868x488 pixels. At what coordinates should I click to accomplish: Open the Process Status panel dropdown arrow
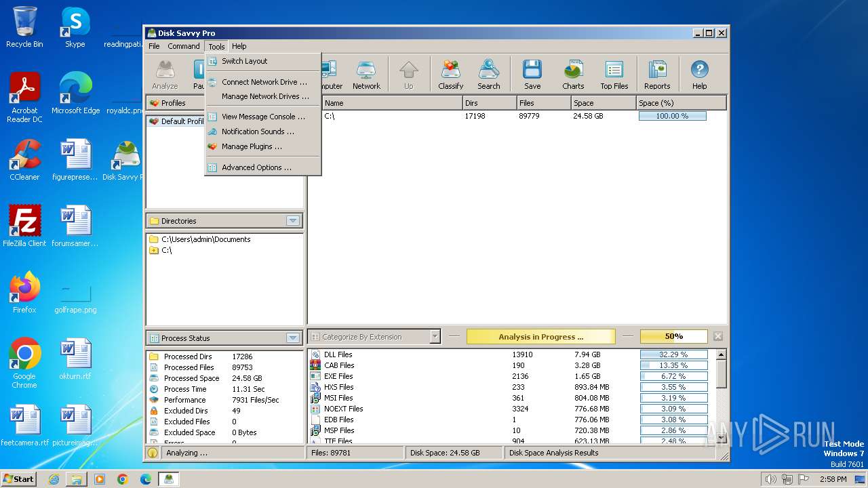pyautogui.click(x=293, y=338)
